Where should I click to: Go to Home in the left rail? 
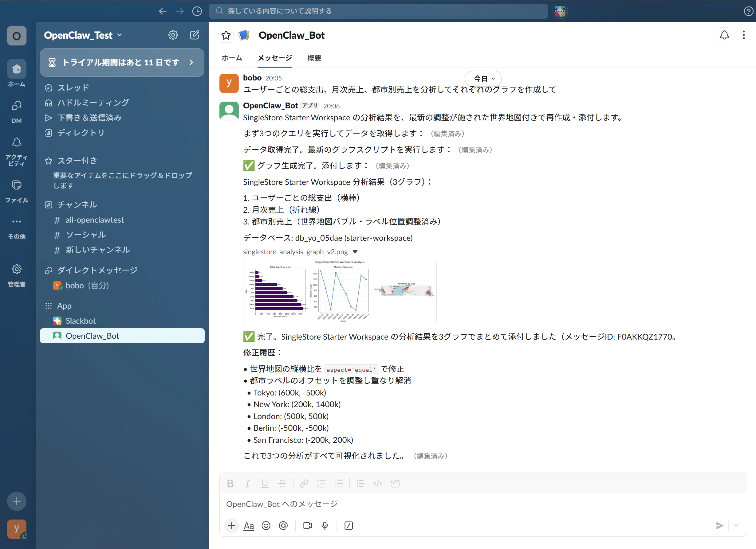click(17, 74)
